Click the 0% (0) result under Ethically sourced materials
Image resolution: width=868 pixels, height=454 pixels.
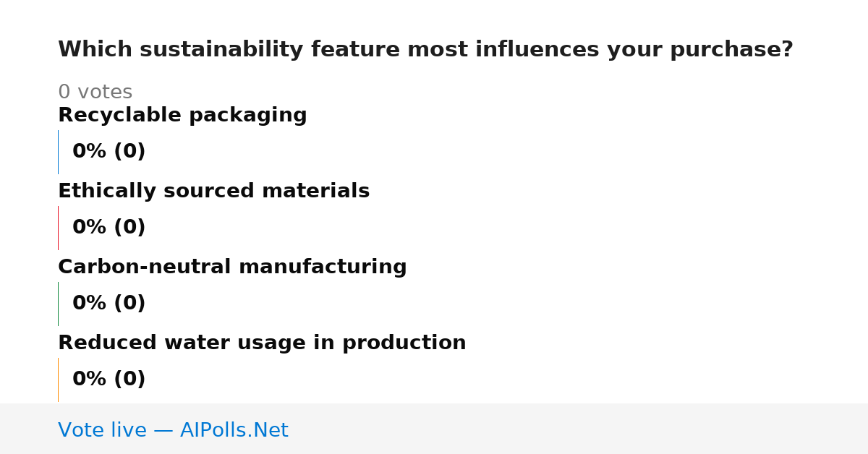point(109,228)
